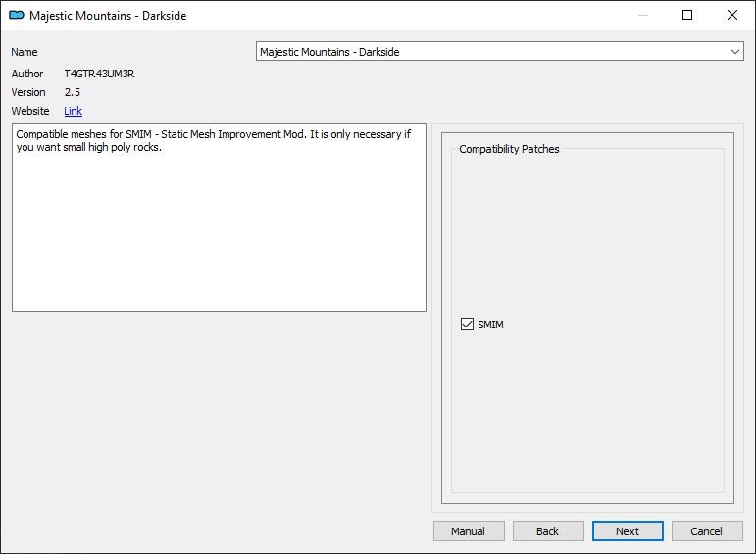
Task: Click the Name field text Majestic Mountains - Darkside
Action: (x=329, y=52)
